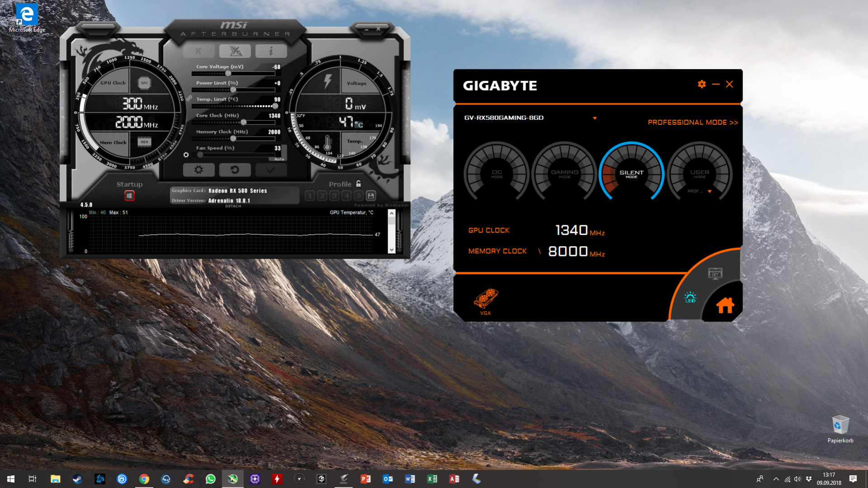
Task: Click the GPU chip icon in the clock gauge
Action: (144, 83)
